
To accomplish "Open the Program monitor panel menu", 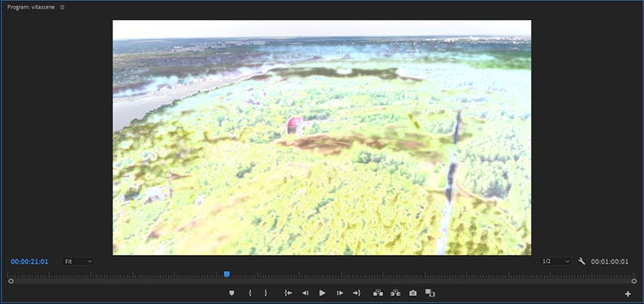I will coord(63,7).
